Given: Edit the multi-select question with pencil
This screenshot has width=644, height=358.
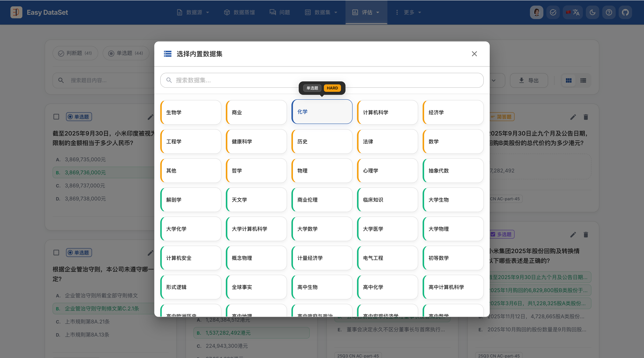Looking at the screenshot, I should point(573,235).
